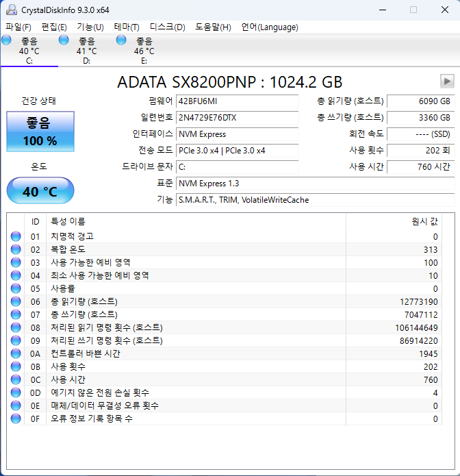Click the status icon for attribute 0F
The width and height of the screenshot is (460, 476).
[16, 418]
